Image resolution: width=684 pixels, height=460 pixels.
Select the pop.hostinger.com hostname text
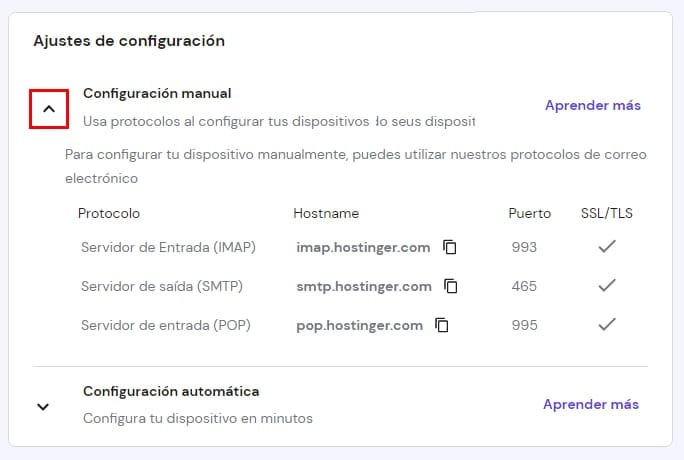359,325
